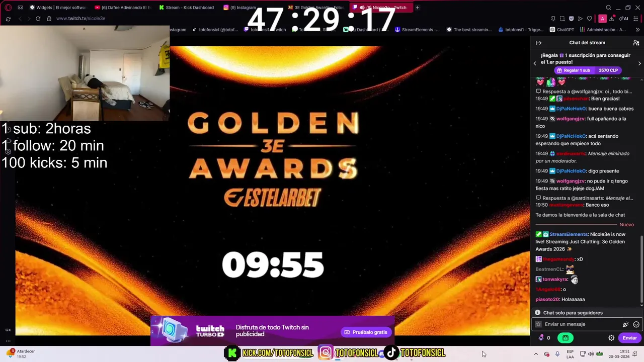Open the ChatGPT bookmark

click(x=562, y=30)
